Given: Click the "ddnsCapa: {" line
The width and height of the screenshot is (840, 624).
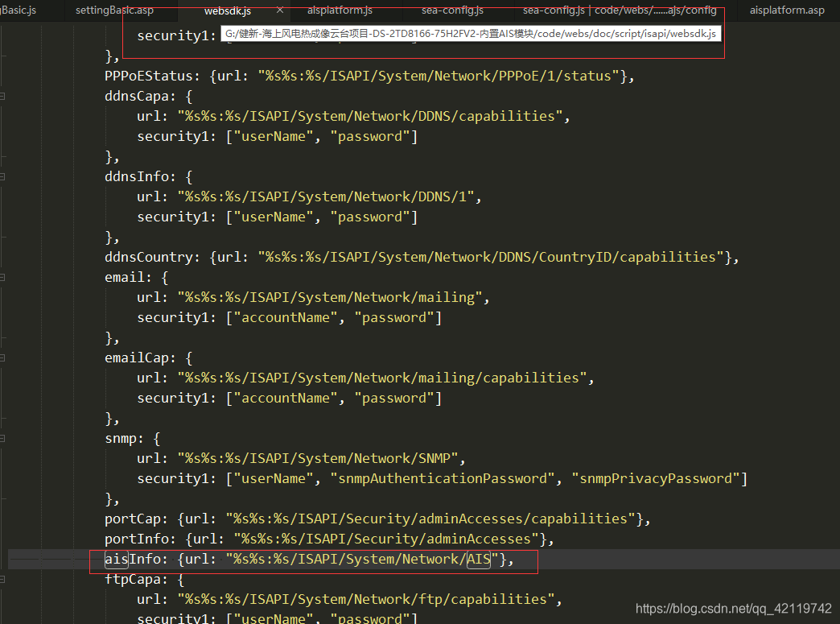Looking at the screenshot, I should (148, 97).
